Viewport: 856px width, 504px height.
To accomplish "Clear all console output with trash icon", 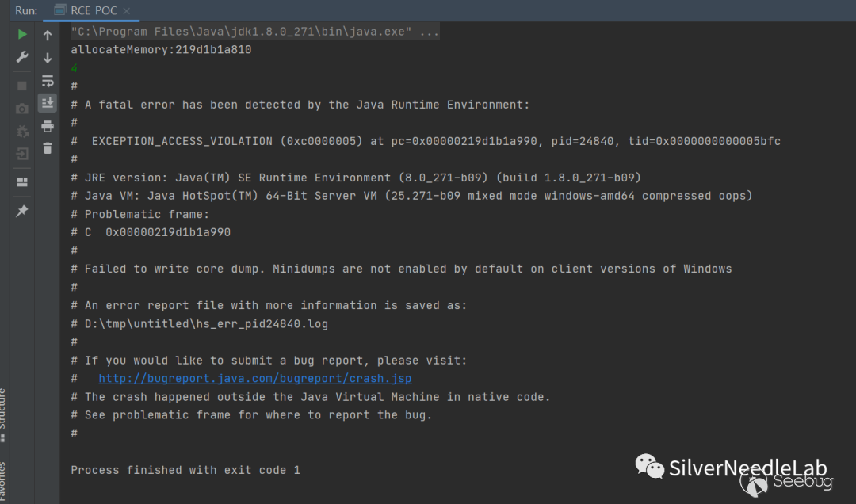I will click(48, 148).
